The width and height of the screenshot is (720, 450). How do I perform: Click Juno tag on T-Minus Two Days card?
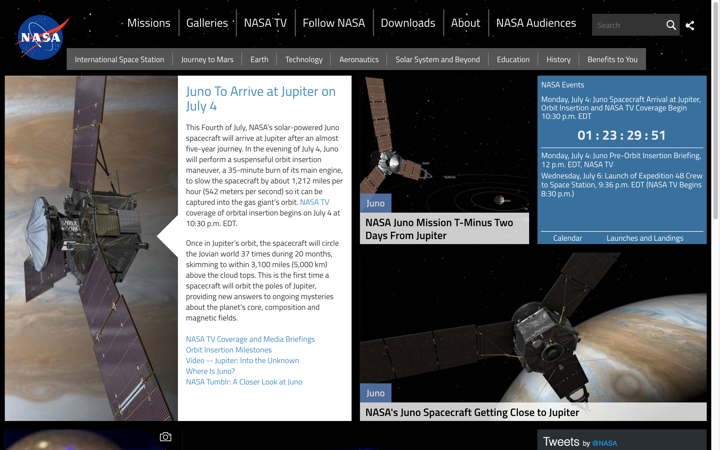pos(375,203)
